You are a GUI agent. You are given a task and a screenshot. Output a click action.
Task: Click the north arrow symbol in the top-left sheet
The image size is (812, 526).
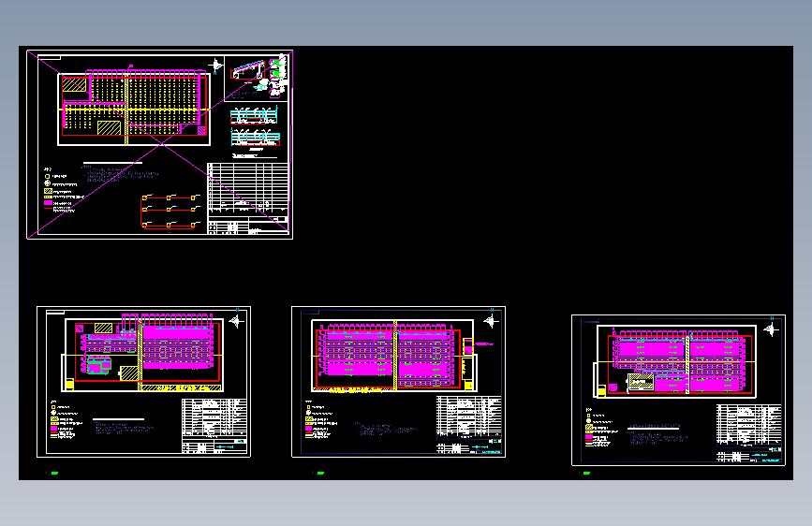click(x=216, y=66)
